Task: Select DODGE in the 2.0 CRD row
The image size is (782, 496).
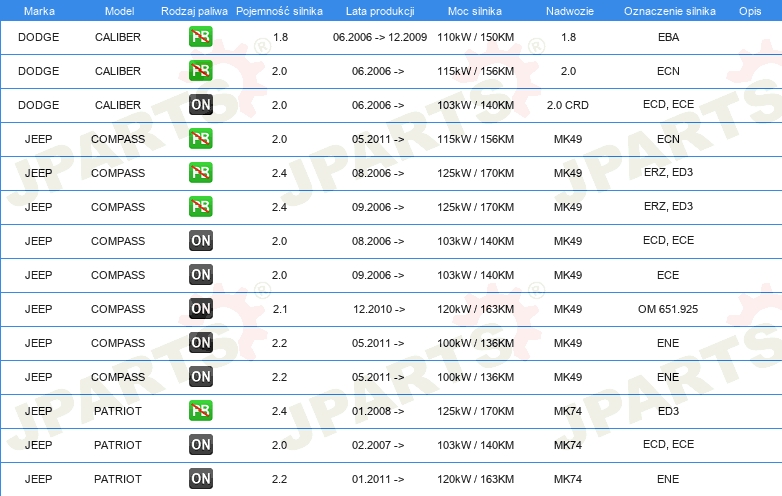Action: point(38,105)
